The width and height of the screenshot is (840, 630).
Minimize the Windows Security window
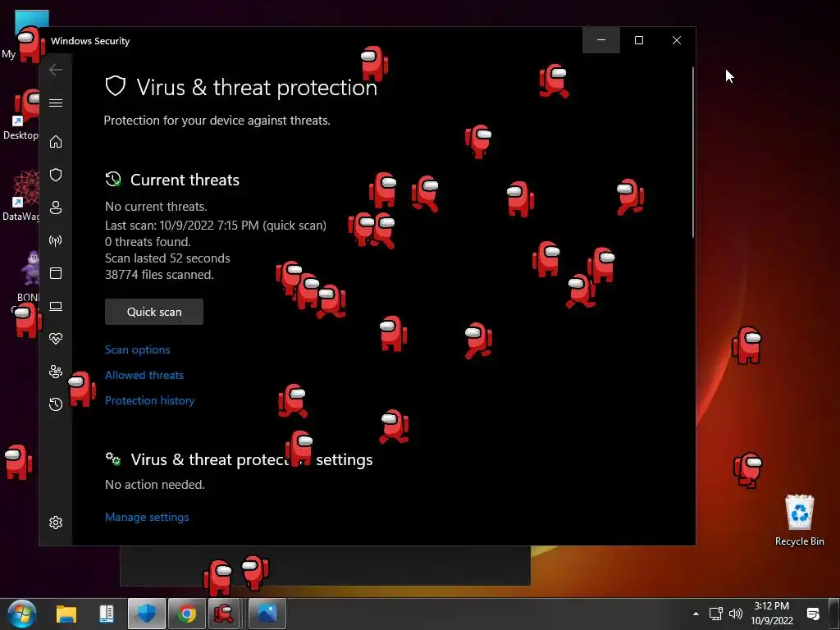[x=601, y=40]
